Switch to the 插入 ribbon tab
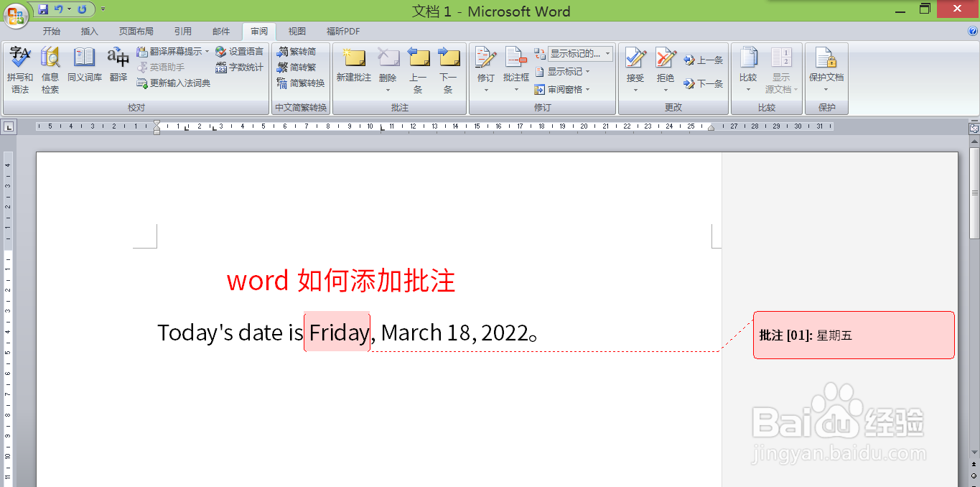Viewport: 980px width, 487px height. coord(90,32)
